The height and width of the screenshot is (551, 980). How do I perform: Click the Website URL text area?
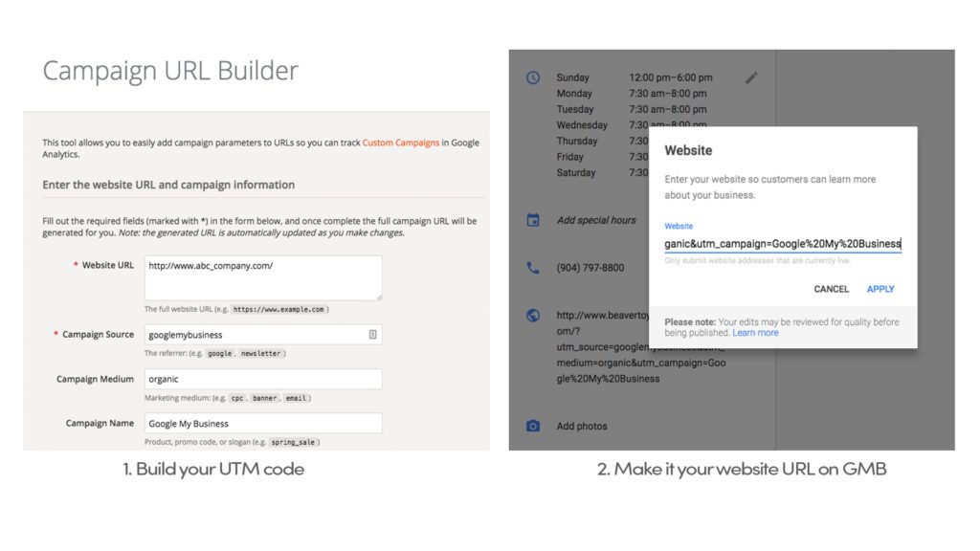click(x=263, y=278)
